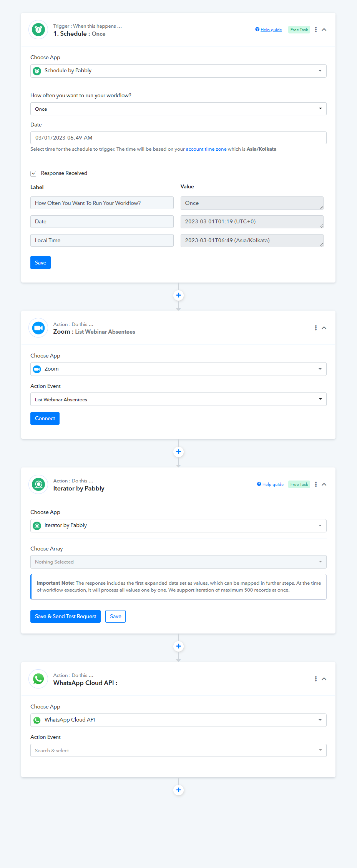The width and height of the screenshot is (357, 868).
Task: Click value field 2023-03-01T06:49 (Asia/Kolkata)
Action: point(252,240)
